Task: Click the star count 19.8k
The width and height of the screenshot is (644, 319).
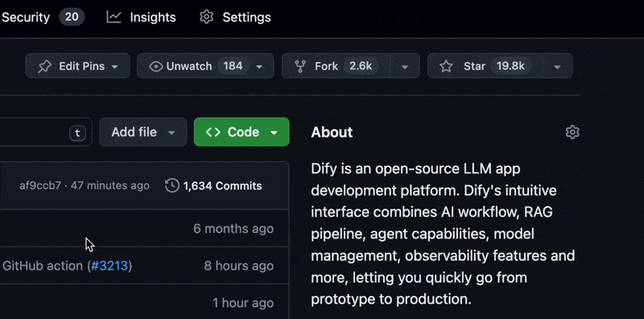Action: 510,66
